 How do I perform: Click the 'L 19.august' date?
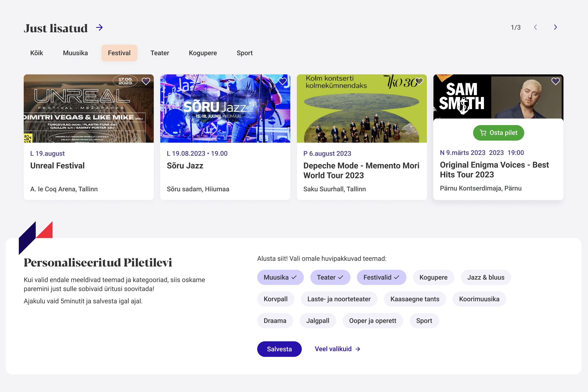click(x=47, y=153)
